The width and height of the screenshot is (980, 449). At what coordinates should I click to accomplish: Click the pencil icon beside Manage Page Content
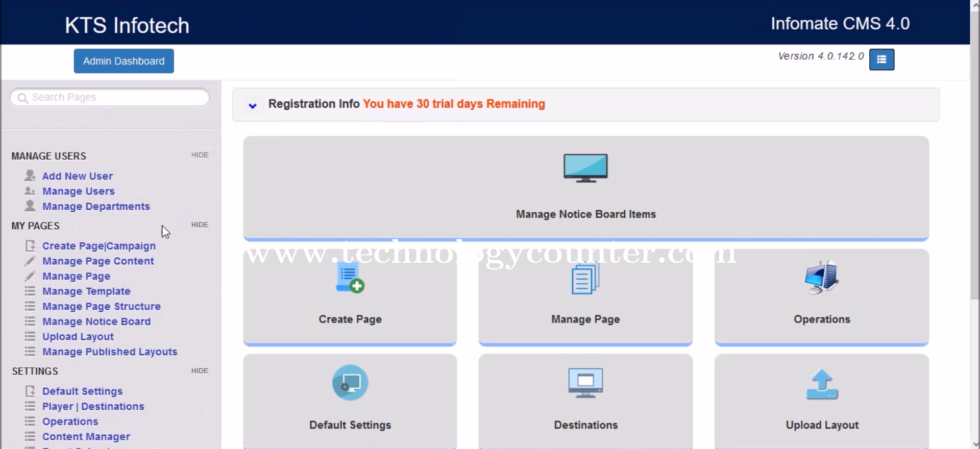pyautogui.click(x=30, y=261)
